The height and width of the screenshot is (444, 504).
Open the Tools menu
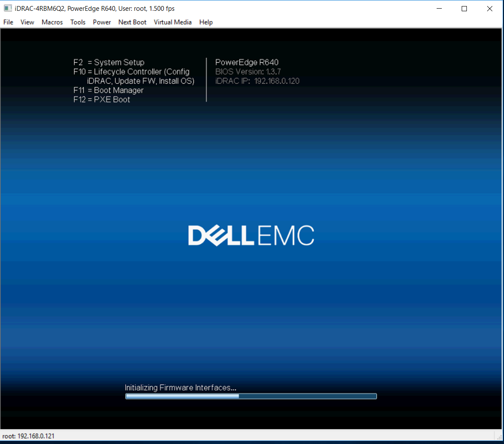78,22
